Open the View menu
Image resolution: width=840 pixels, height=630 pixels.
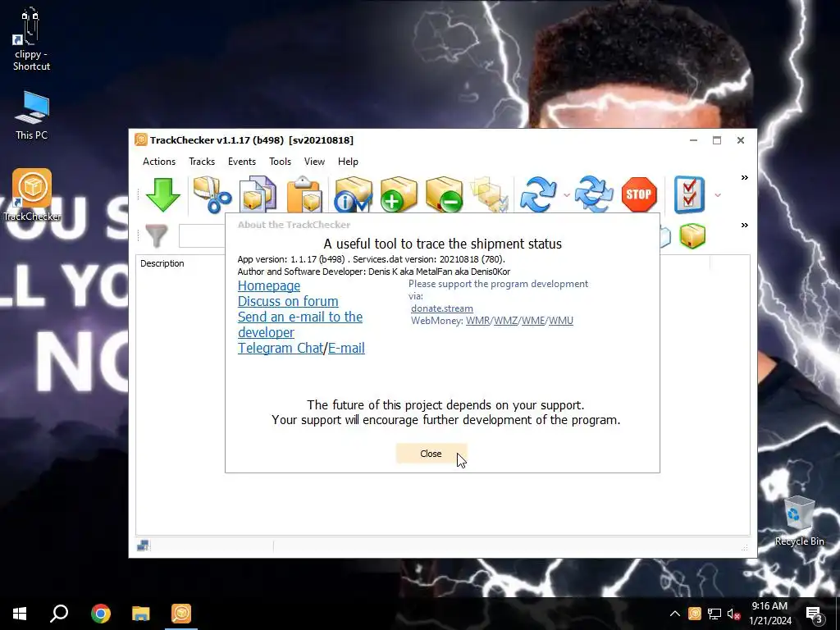[314, 162]
